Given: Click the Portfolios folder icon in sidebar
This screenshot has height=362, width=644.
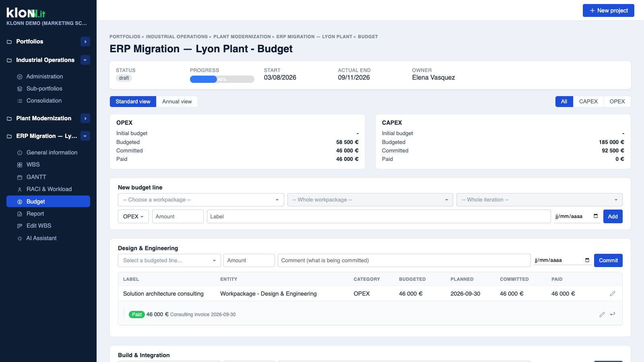Looking at the screenshot, I should (9, 42).
